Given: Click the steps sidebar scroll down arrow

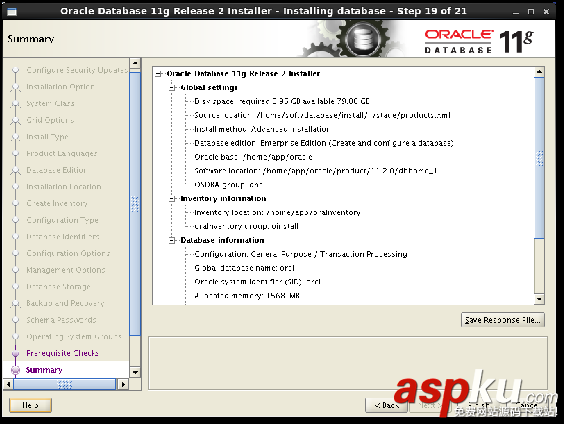Looking at the screenshot, I should tap(135, 372).
